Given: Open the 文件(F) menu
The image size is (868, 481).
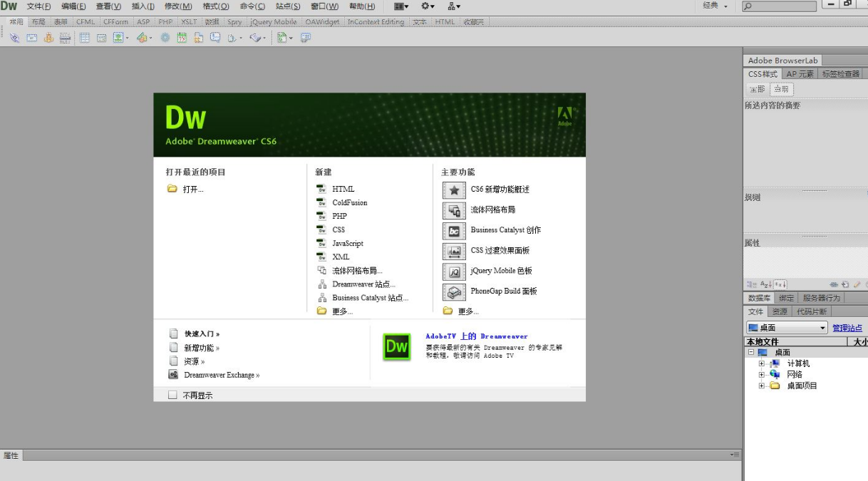Looking at the screenshot, I should (38, 6).
